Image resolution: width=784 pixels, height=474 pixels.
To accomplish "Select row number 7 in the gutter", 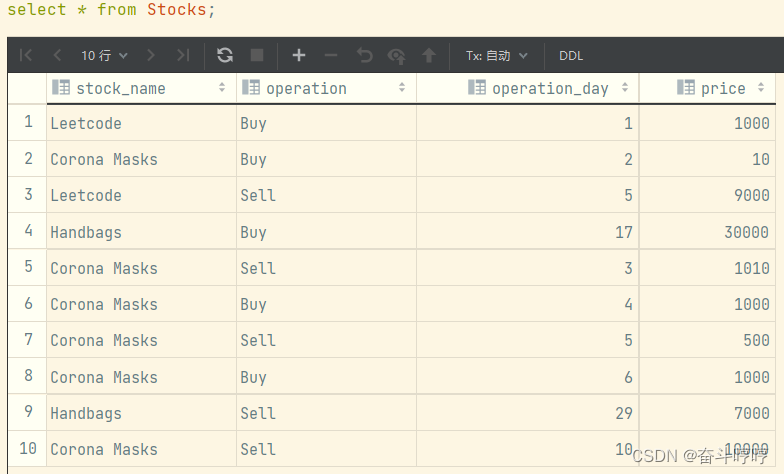I will pos(28,340).
